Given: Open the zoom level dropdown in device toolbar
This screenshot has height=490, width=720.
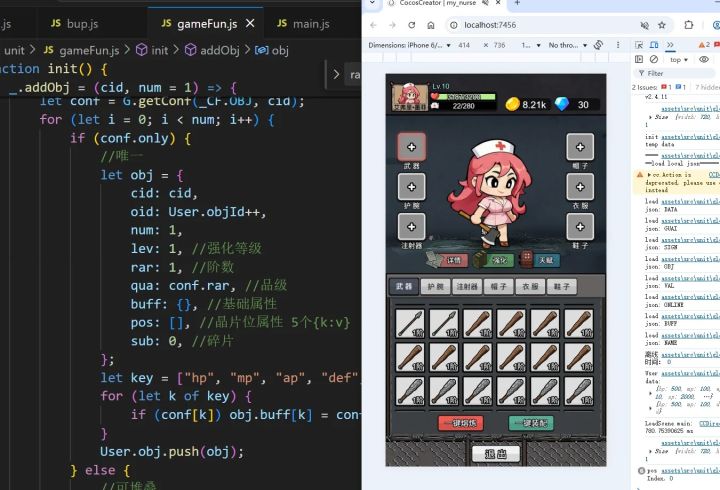Looking at the screenshot, I should click(531, 45).
